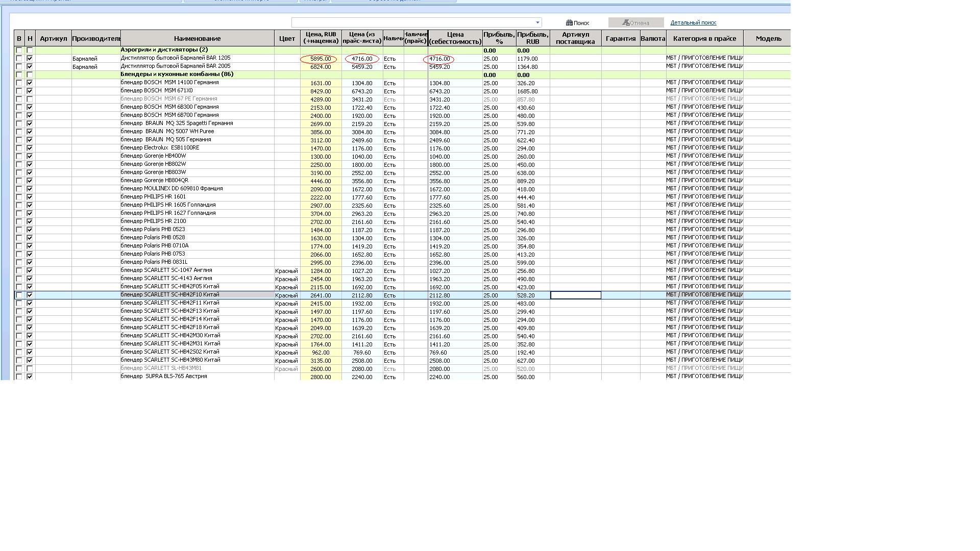This screenshot has width=980, height=551.
Task: Click the Прибыль, % column header
Action: point(499,38)
